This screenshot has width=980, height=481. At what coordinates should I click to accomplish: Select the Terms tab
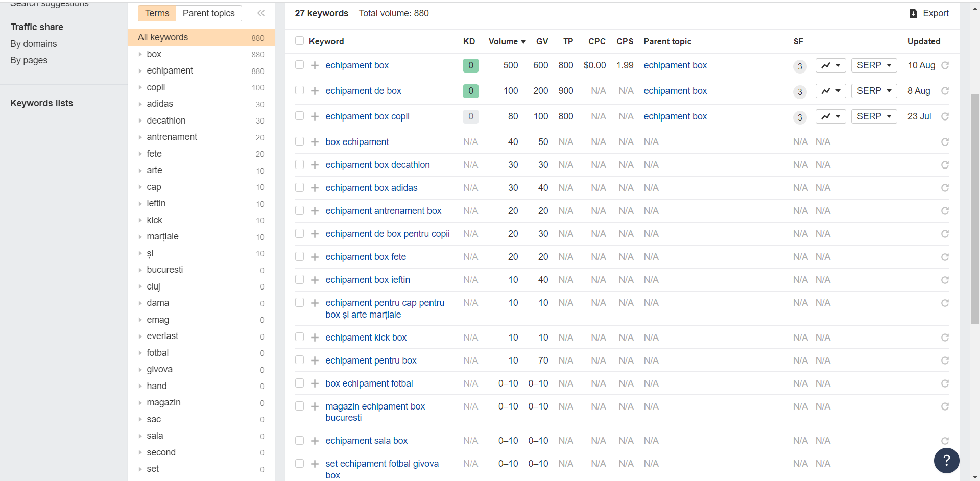[x=157, y=13]
